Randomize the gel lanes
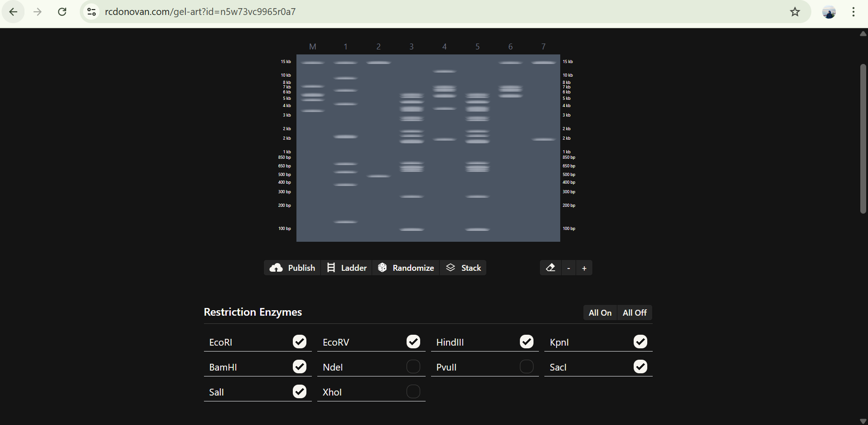The width and height of the screenshot is (868, 425). click(406, 268)
